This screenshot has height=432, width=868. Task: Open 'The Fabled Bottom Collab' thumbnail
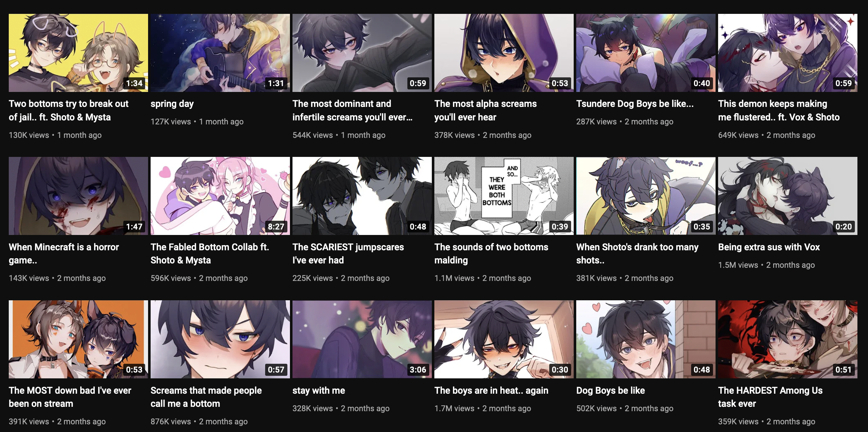tap(220, 196)
